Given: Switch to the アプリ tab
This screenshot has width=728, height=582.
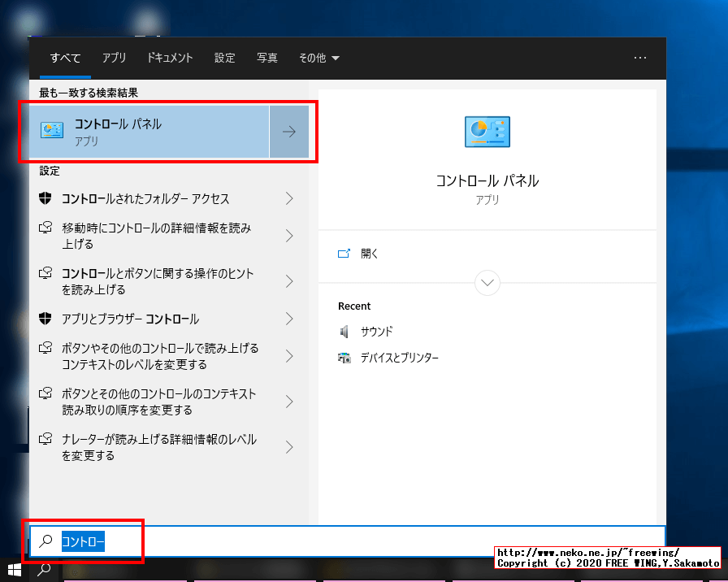Looking at the screenshot, I should tap(114, 58).
